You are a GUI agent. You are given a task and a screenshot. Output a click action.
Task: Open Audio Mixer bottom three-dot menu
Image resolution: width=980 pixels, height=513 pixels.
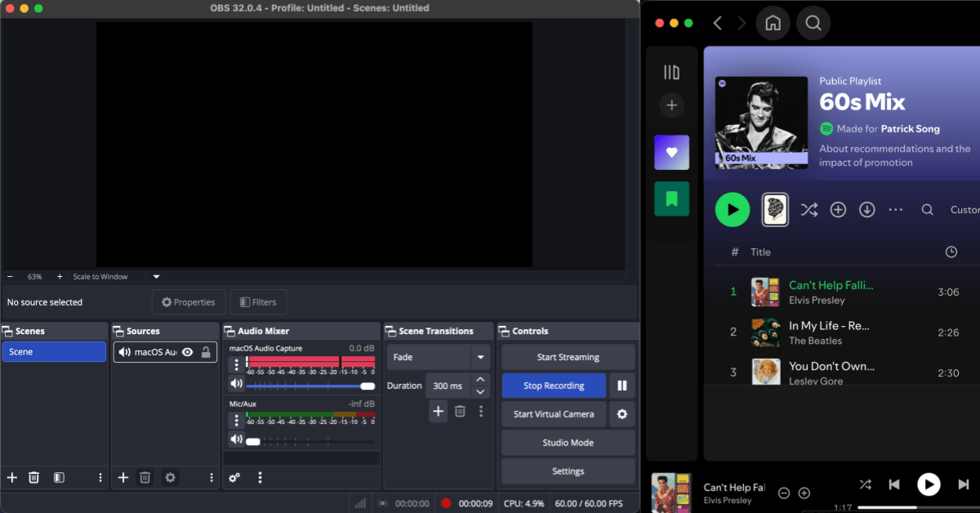(260, 477)
